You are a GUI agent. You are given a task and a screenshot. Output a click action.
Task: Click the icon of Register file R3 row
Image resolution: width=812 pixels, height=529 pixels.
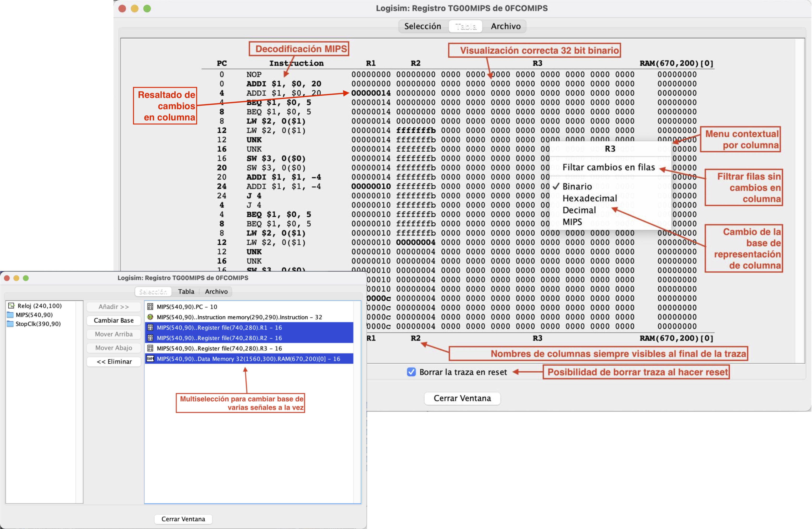click(x=150, y=348)
